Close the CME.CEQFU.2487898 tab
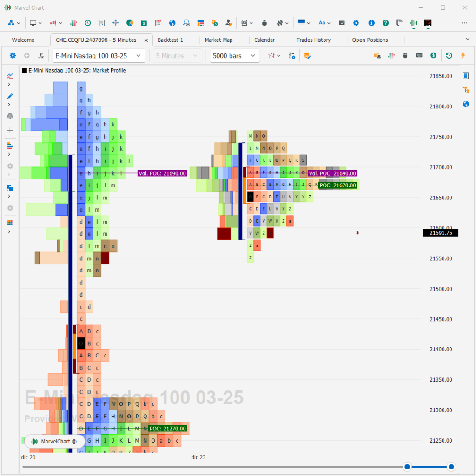Screen dimensions: 476x476 146,40
